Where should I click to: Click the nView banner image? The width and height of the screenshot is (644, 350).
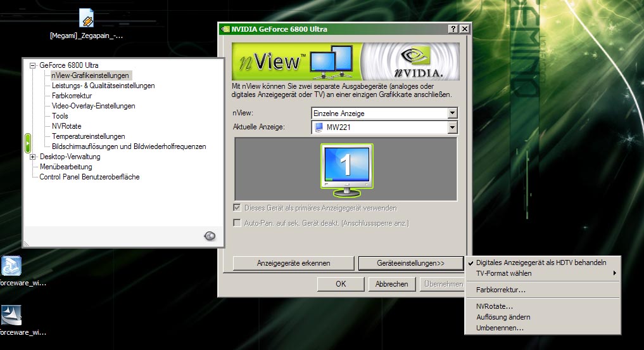click(x=345, y=62)
